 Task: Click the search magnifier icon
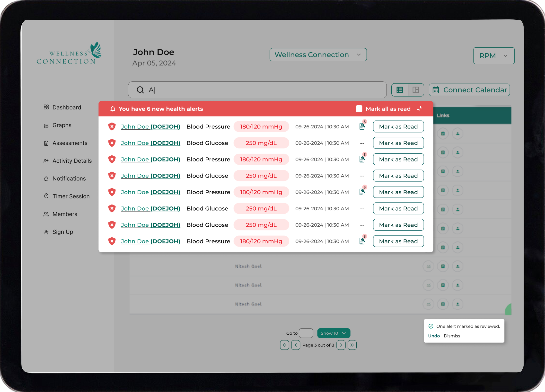[140, 90]
